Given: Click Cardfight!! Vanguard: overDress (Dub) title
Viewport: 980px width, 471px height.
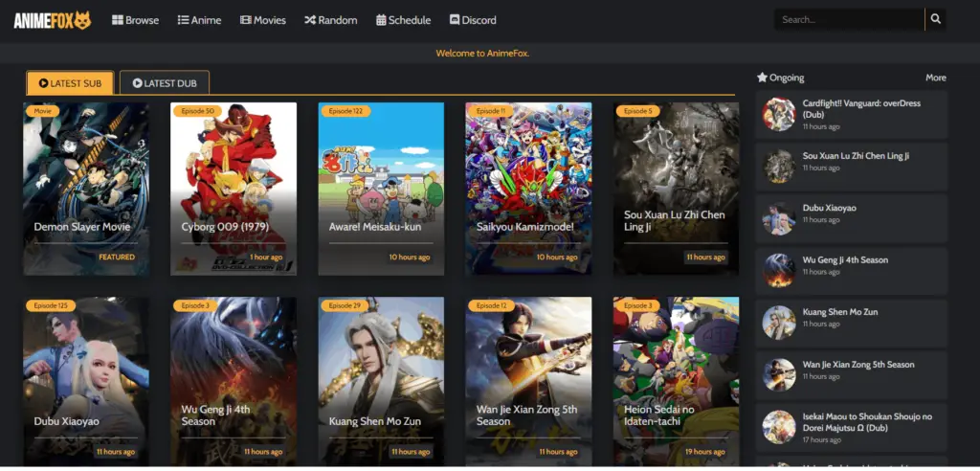Looking at the screenshot, I should pyautogui.click(x=862, y=109).
